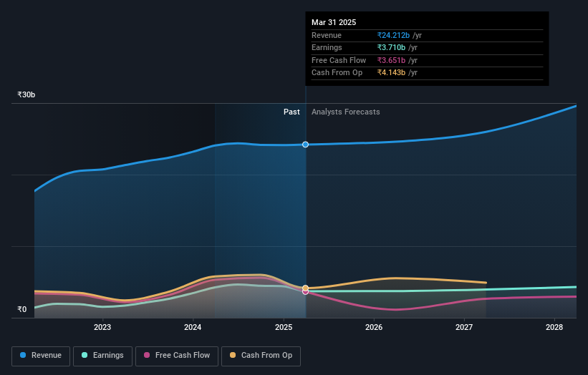Click the Cash From Op label in tooltip
The width and height of the screenshot is (588, 375).
(337, 73)
